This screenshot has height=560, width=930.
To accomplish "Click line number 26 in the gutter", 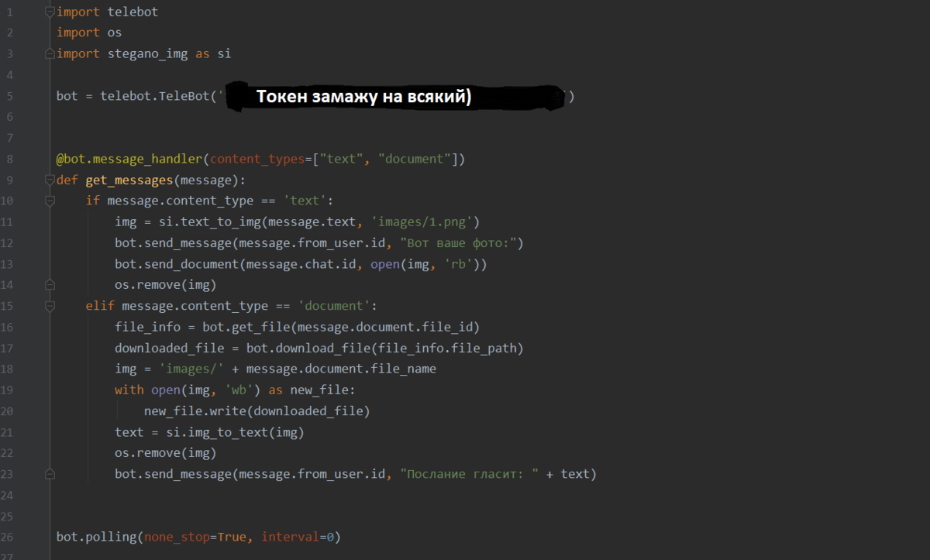I will (8, 536).
